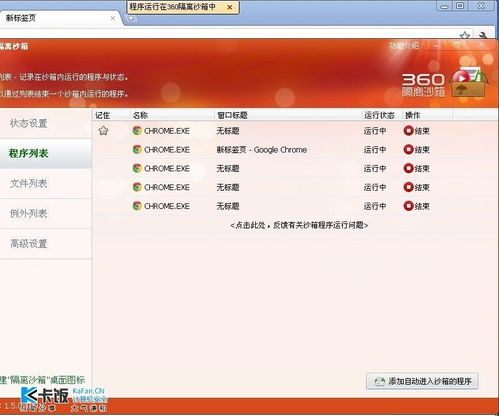Open the Chrome wrench settings icon
This screenshot has height=416, width=499.
click(483, 35)
